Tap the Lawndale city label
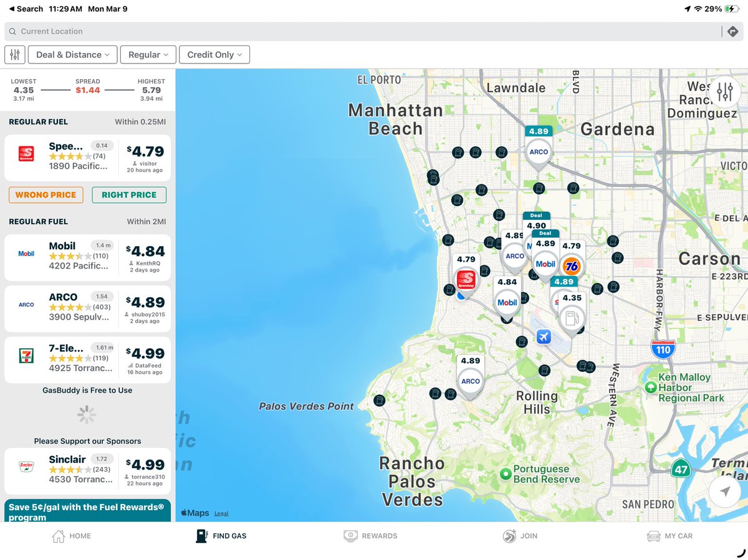The width and height of the screenshot is (748, 560). point(515,88)
